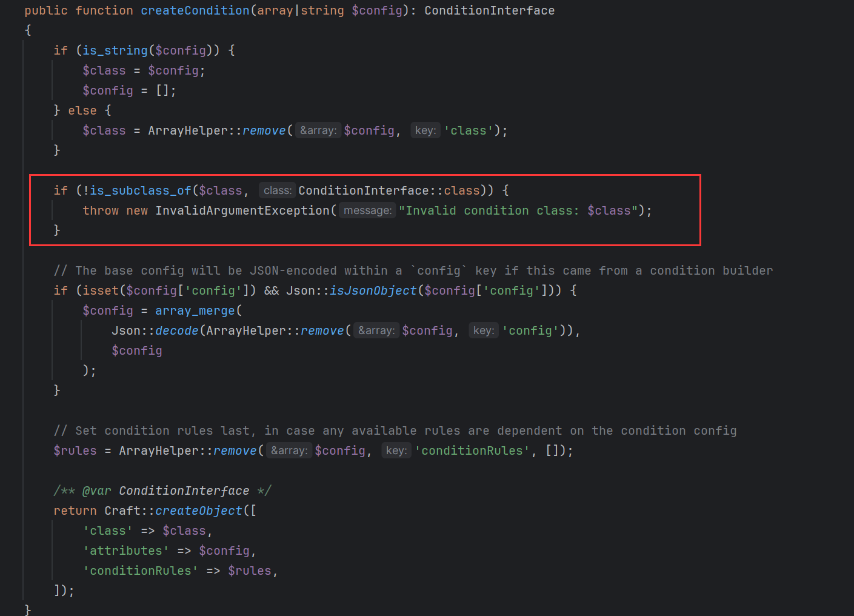Click the "Invalid condition class: $class" string
Image resolution: width=854 pixels, height=616 pixels.
(518, 210)
